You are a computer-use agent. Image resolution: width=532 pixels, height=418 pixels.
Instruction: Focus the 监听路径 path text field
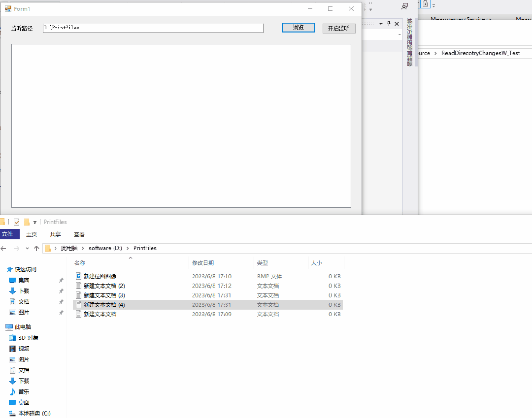pos(153,28)
